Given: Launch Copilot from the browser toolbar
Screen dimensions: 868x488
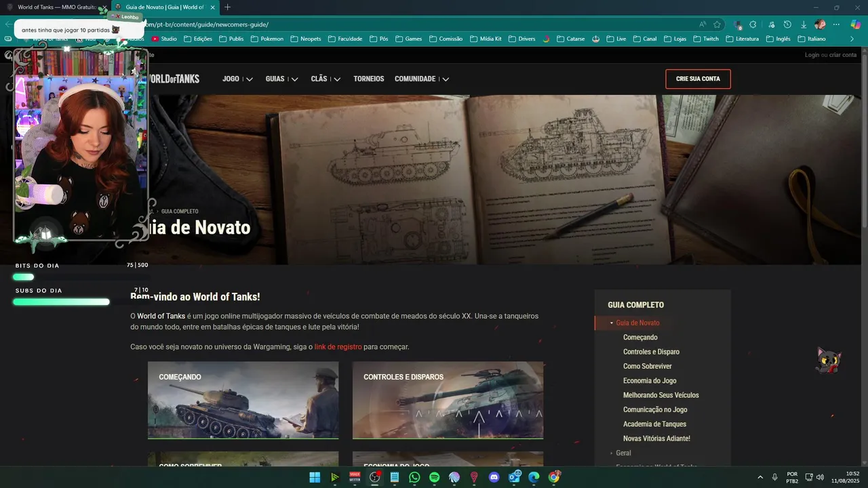Looking at the screenshot, I should [856, 24].
